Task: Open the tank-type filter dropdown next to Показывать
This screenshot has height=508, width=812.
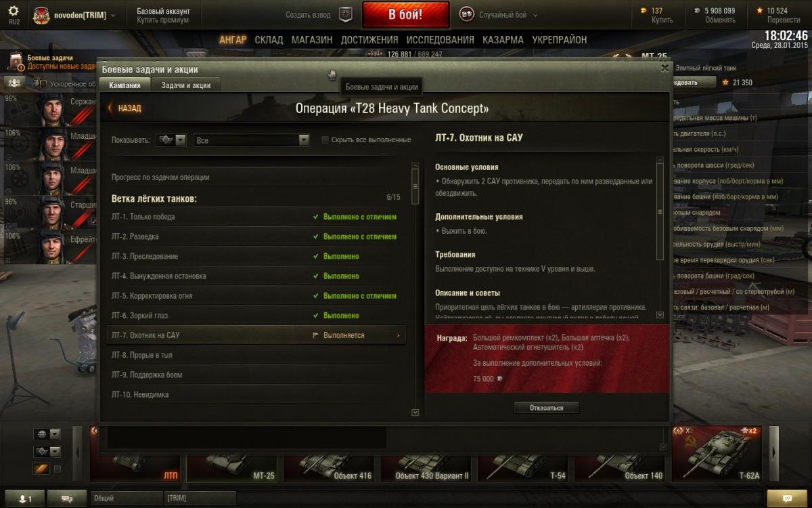Action: click(x=171, y=140)
